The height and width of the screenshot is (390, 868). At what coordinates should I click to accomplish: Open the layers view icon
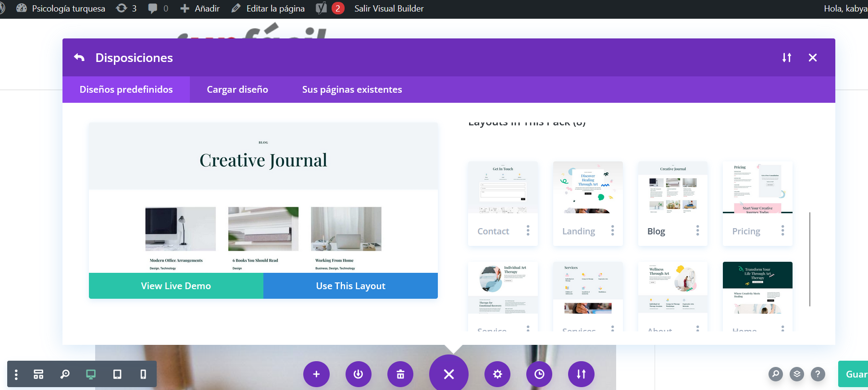coord(797,374)
